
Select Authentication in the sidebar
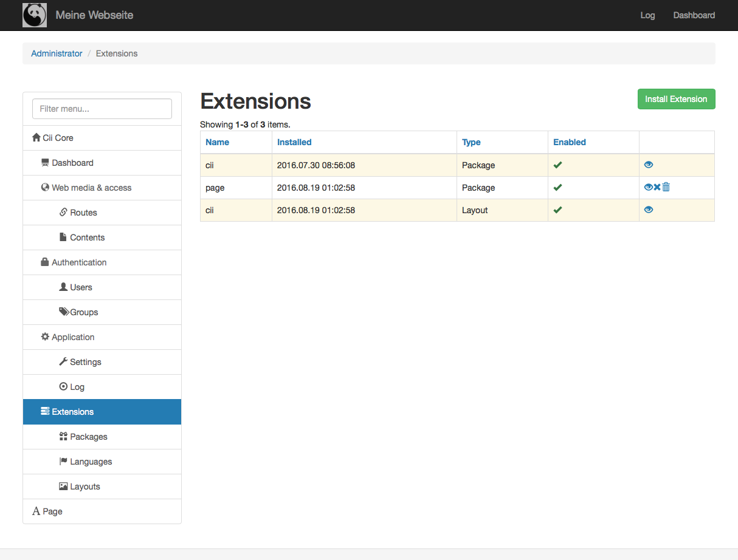[x=102, y=262]
